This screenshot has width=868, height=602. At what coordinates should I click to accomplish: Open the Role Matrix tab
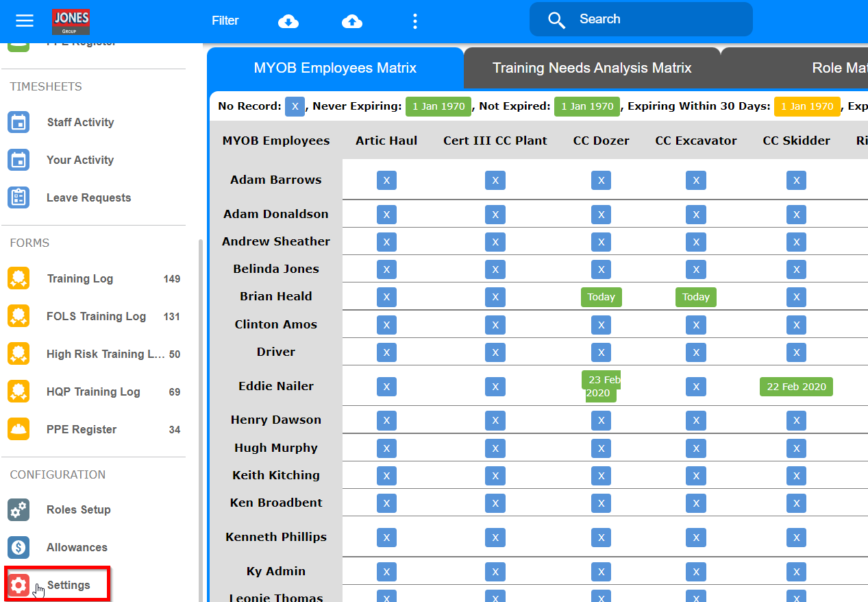[795, 68]
